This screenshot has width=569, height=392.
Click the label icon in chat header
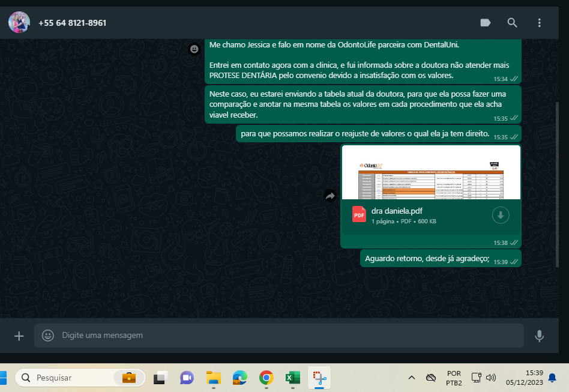point(486,23)
